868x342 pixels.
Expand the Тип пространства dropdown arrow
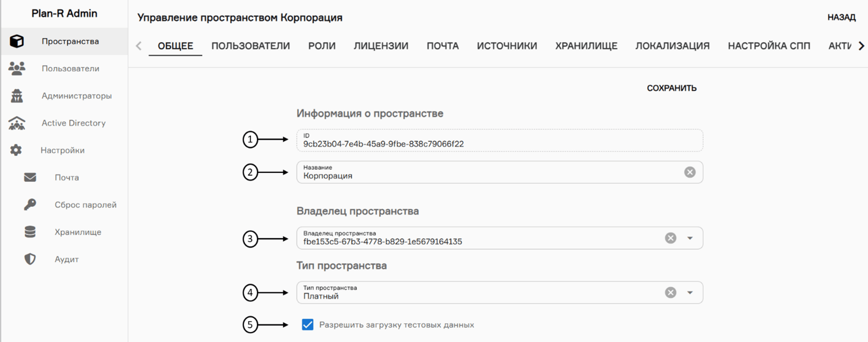(x=690, y=292)
